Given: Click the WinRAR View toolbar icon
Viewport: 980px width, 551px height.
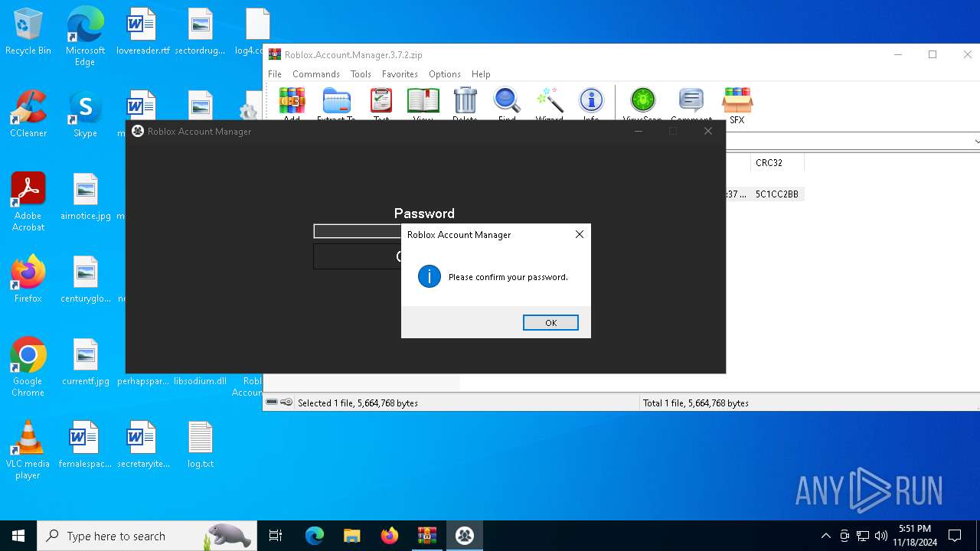Looking at the screenshot, I should [x=423, y=104].
